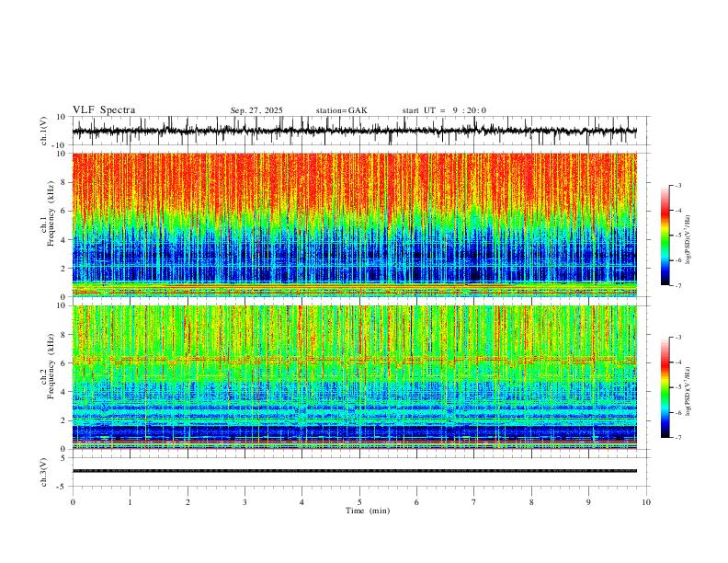Click the 'ch.3(V)' axis label
This screenshot has width=728, height=563.
[x=43, y=472]
